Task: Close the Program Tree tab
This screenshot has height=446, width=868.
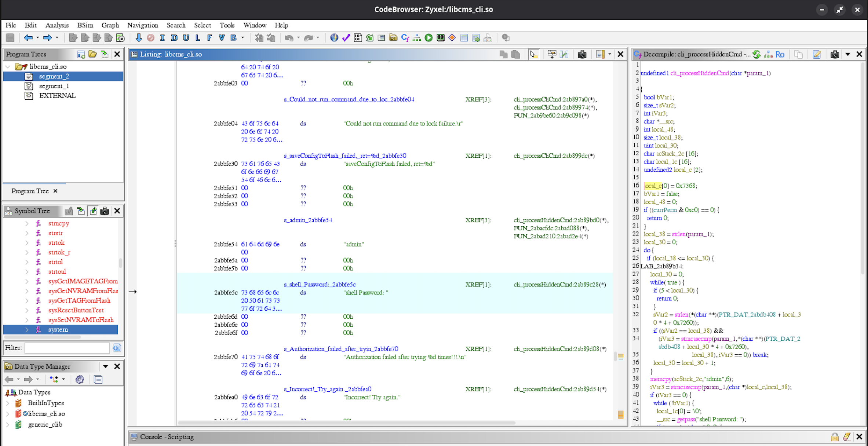Action: 55,191
